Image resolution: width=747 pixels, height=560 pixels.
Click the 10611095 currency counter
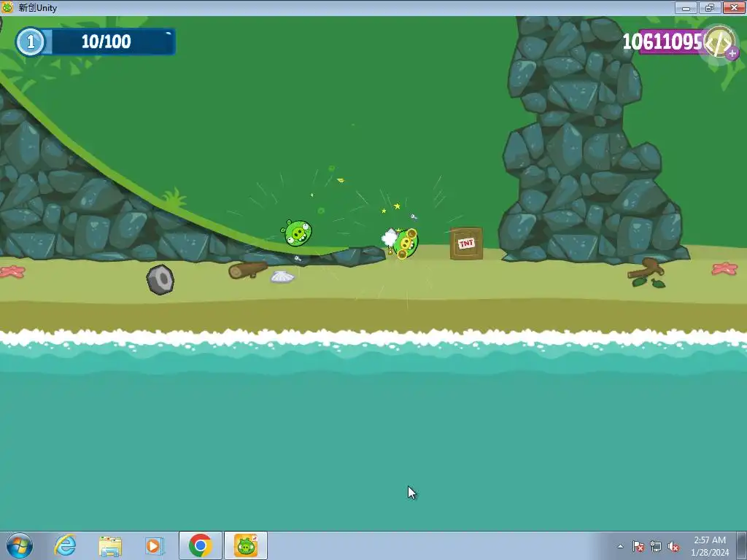pyautogui.click(x=662, y=42)
